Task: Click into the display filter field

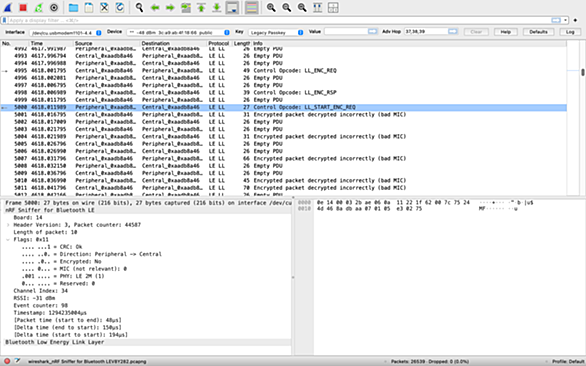Action: click(278, 20)
